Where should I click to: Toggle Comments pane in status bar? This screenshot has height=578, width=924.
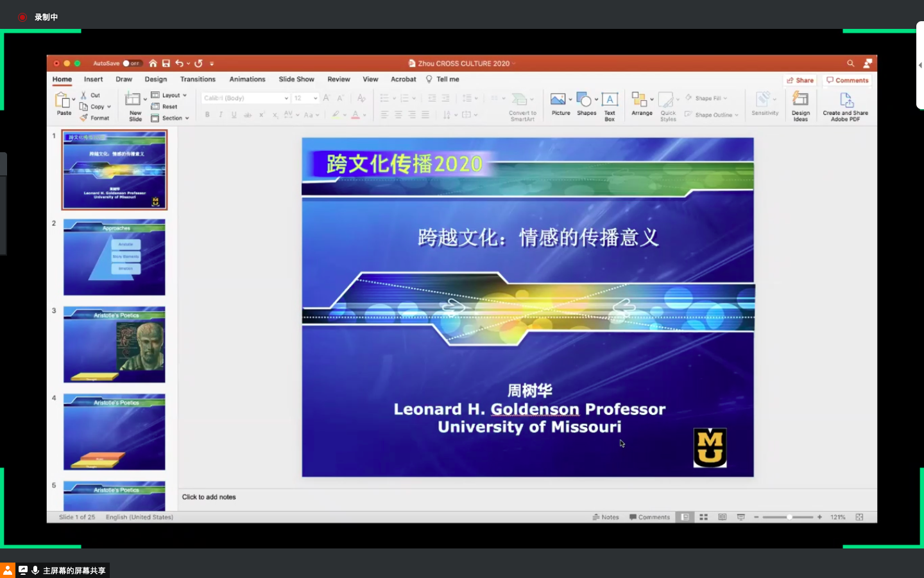(649, 517)
